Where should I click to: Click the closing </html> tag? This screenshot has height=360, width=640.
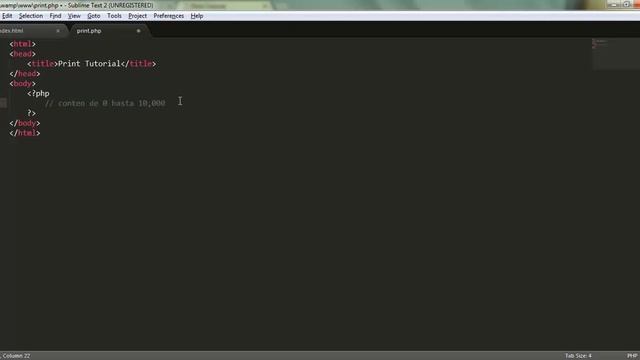(x=24, y=133)
